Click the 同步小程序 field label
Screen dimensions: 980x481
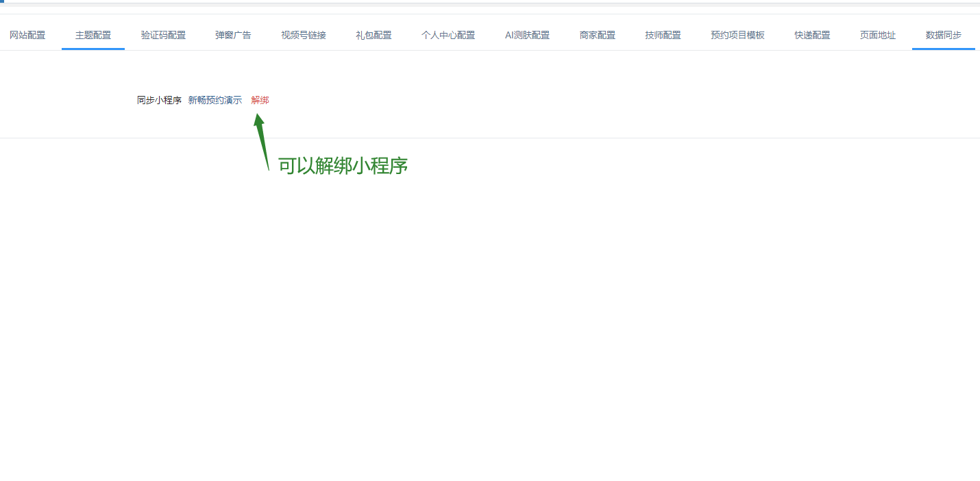point(159,100)
